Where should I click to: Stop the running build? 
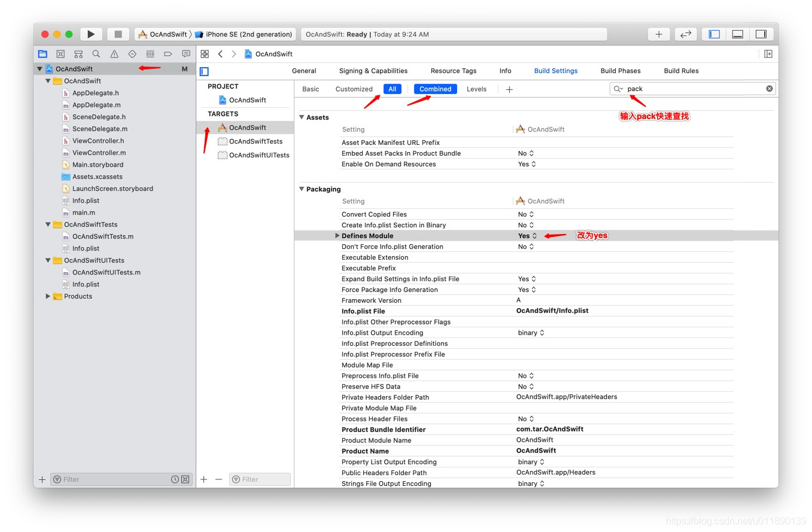click(x=118, y=34)
